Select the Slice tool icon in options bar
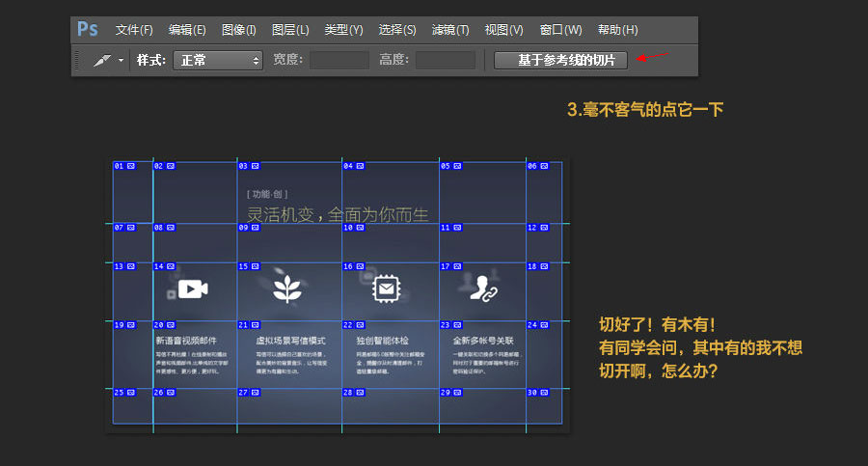Image resolution: width=868 pixels, height=466 pixels. pyautogui.click(x=102, y=60)
